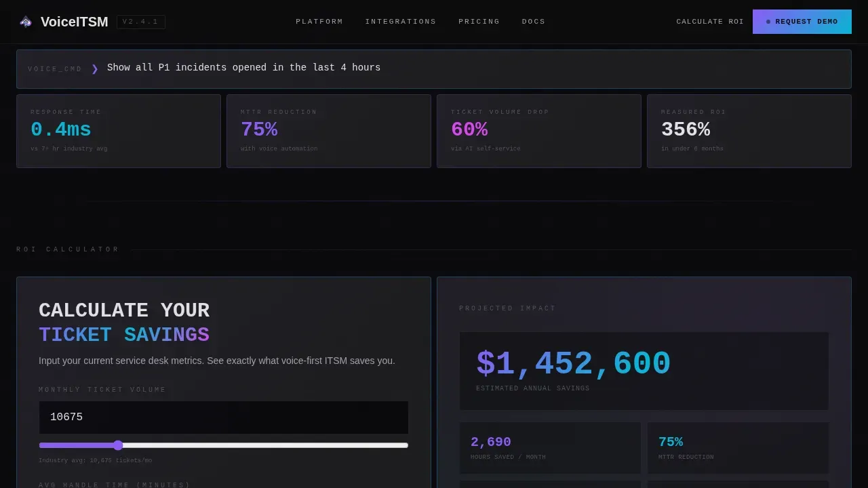Click the V2.4.1 version badge

141,22
